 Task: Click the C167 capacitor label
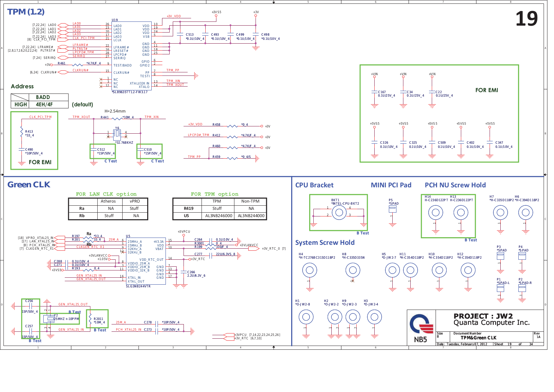coord(382,92)
